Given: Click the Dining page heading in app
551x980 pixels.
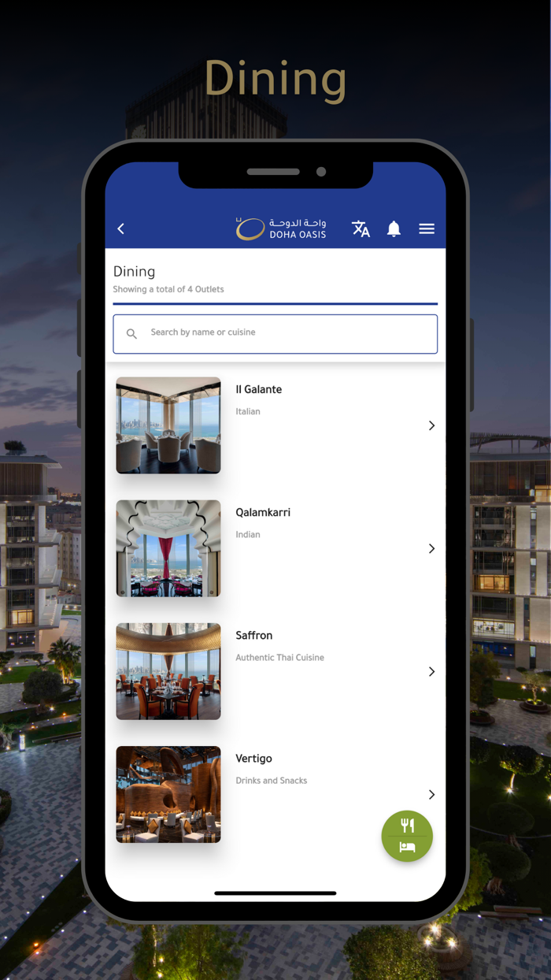Looking at the screenshot, I should (x=135, y=271).
